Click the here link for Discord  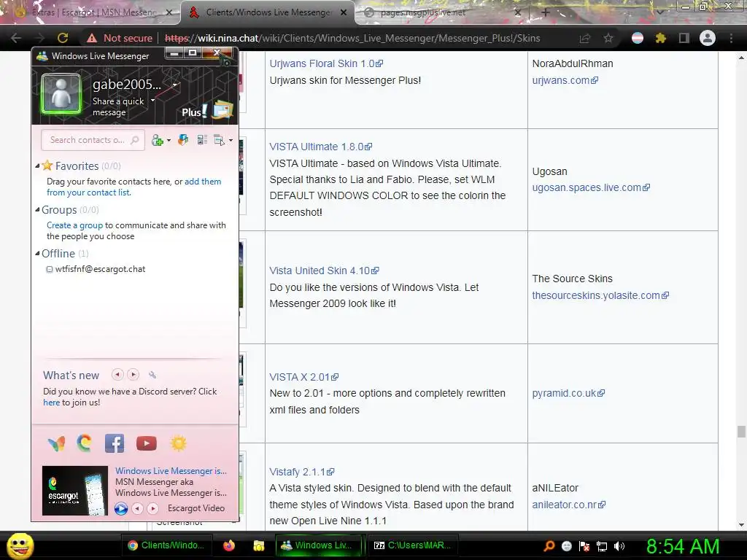[x=52, y=402]
